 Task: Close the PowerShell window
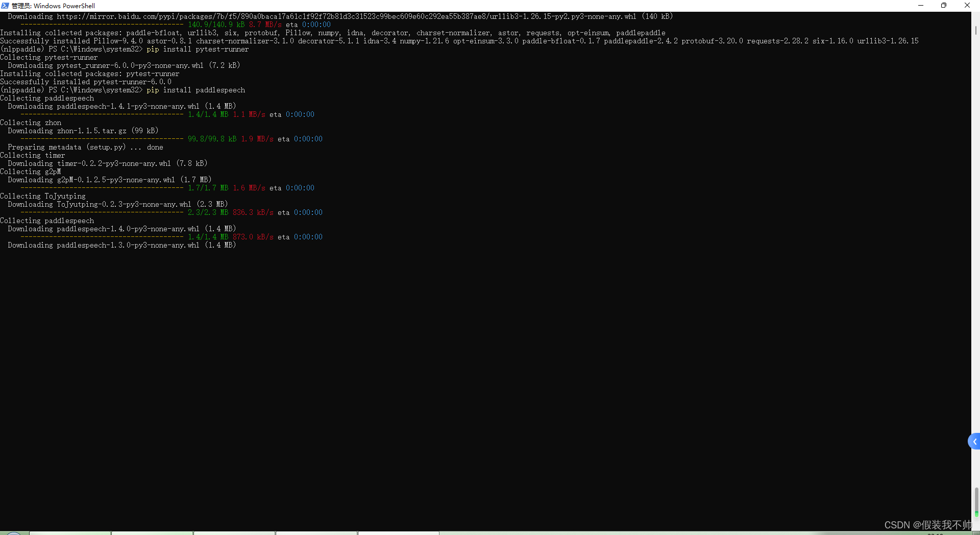967,6
